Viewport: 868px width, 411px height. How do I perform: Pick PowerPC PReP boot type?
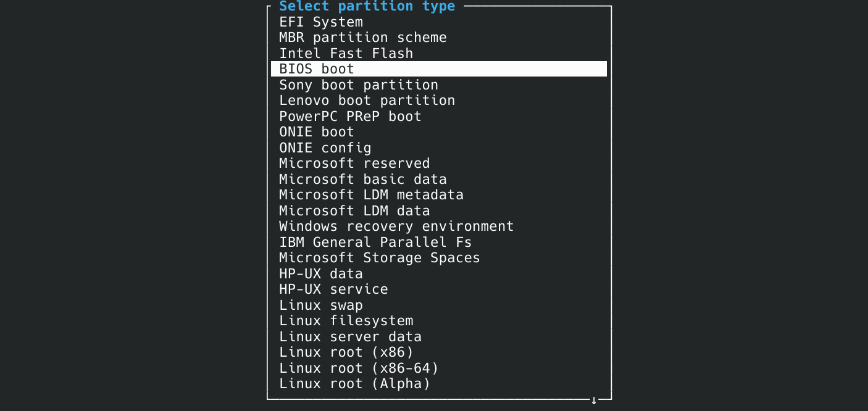pyautogui.click(x=350, y=116)
